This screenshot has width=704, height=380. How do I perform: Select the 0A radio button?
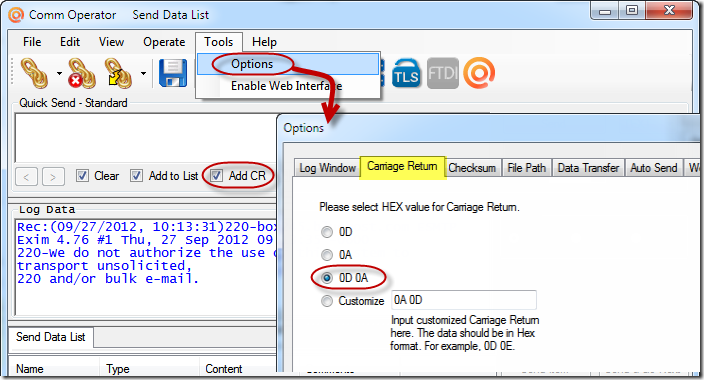tap(327, 255)
